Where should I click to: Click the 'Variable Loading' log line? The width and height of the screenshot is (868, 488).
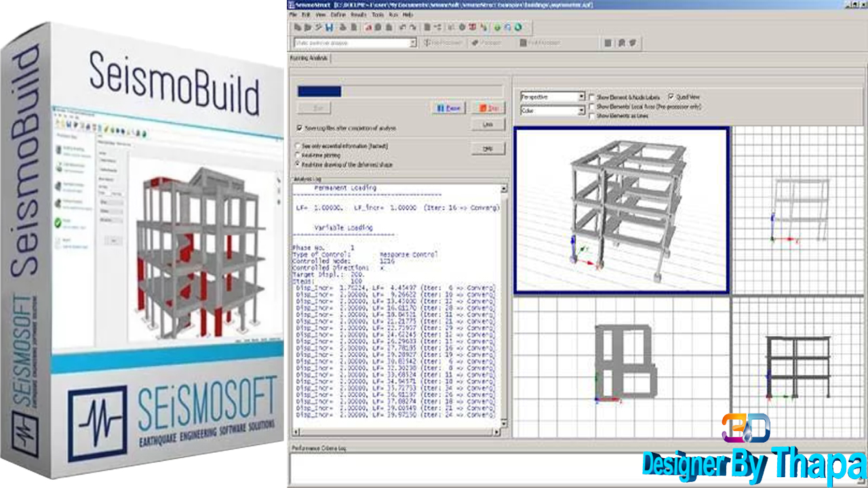coord(344,228)
